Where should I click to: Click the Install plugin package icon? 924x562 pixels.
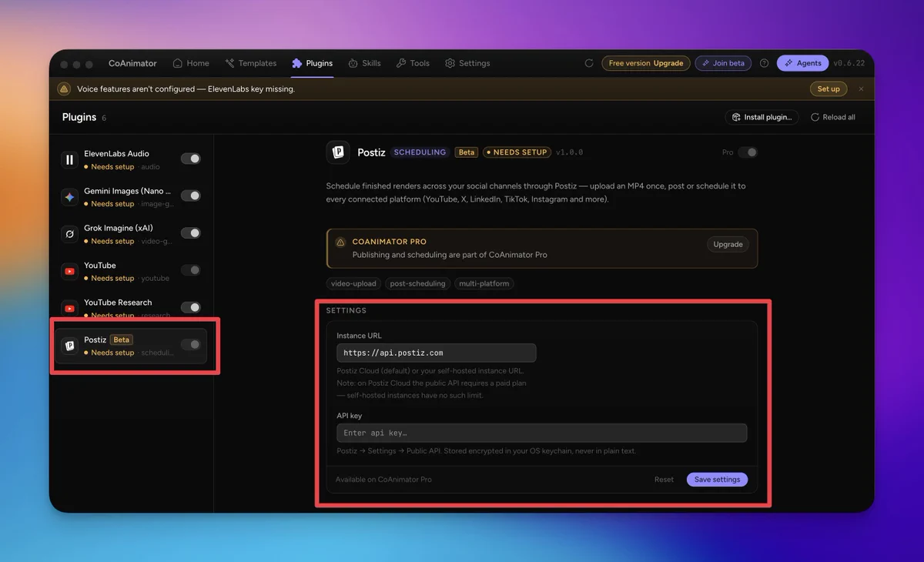click(736, 117)
